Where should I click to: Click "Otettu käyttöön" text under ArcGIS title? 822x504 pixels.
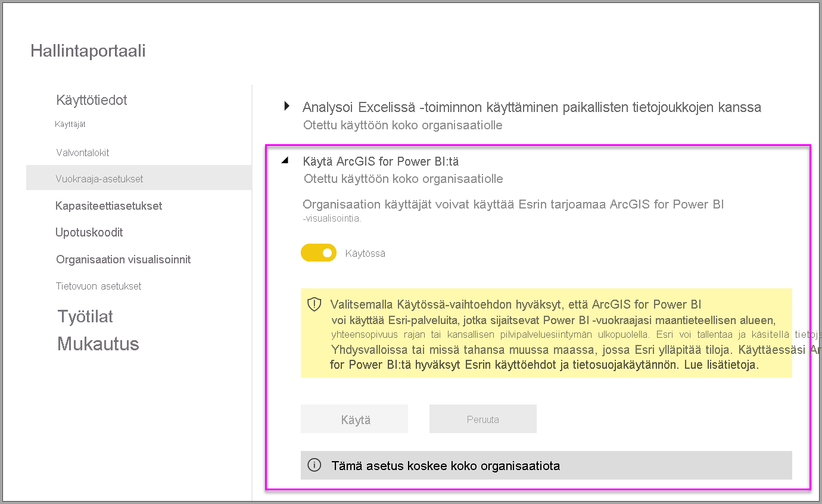pos(403,179)
